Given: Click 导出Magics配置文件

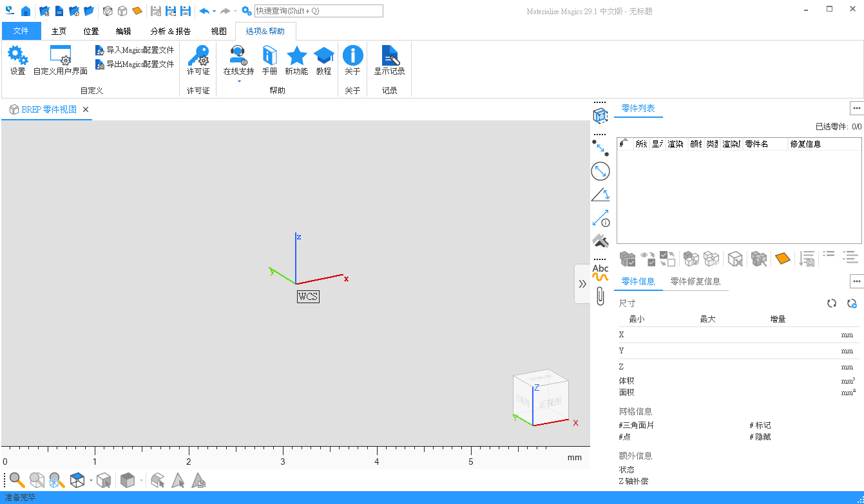Looking at the screenshot, I should pyautogui.click(x=135, y=64).
